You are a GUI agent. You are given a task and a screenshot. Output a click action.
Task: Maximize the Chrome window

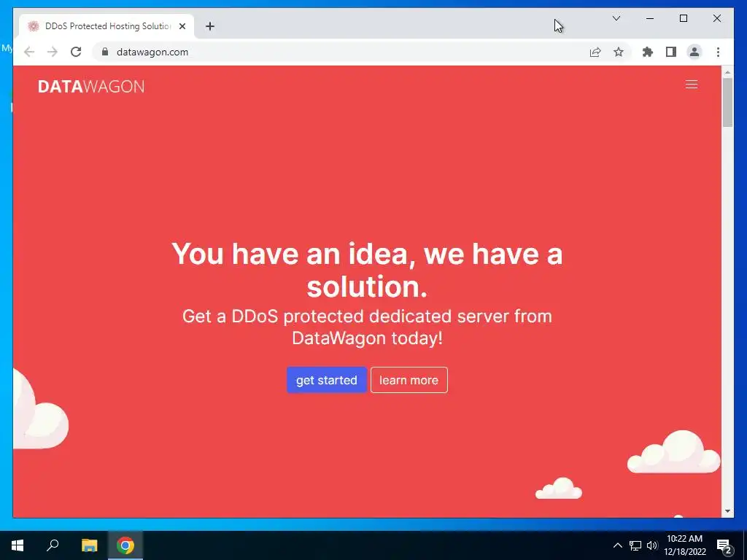tap(683, 18)
